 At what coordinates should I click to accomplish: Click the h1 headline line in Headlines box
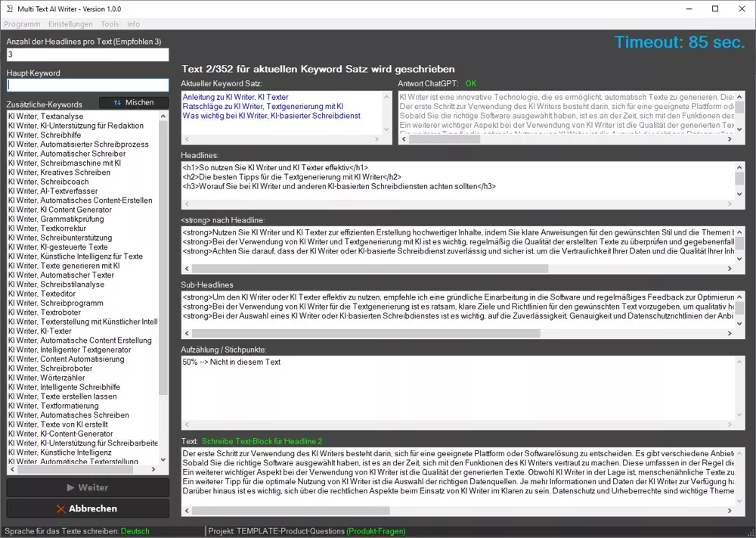pos(275,168)
